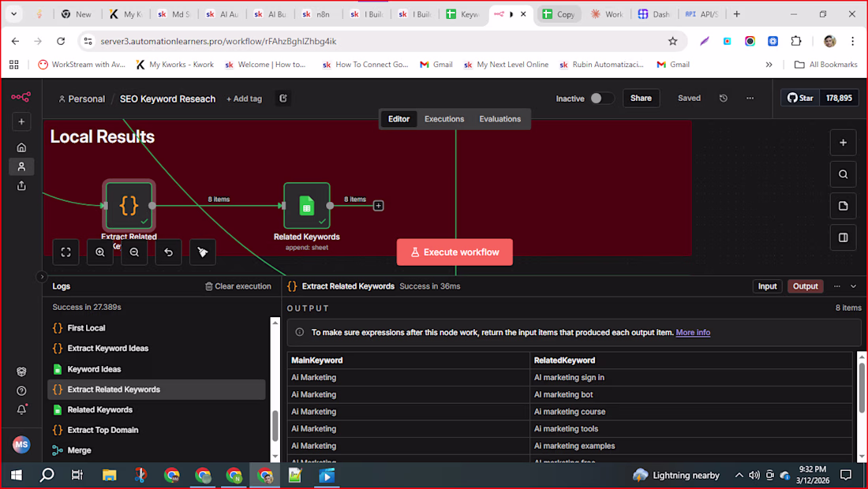Click the 'Ai marketing bot' cell
This screenshot has height=489, width=868.
[690, 394]
